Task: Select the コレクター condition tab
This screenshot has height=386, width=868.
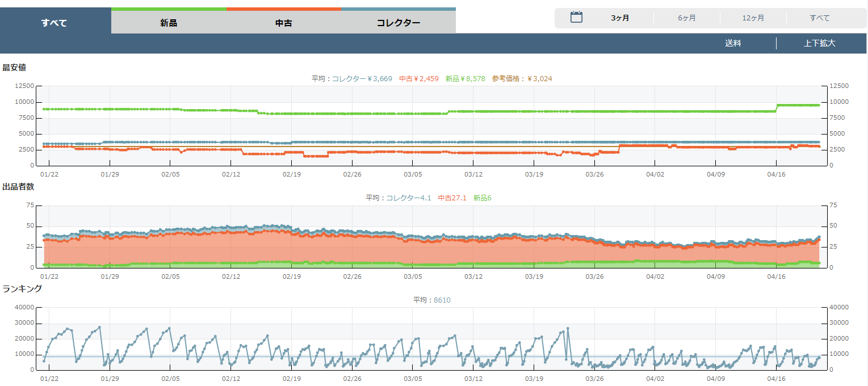Action: click(x=399, y=23)
